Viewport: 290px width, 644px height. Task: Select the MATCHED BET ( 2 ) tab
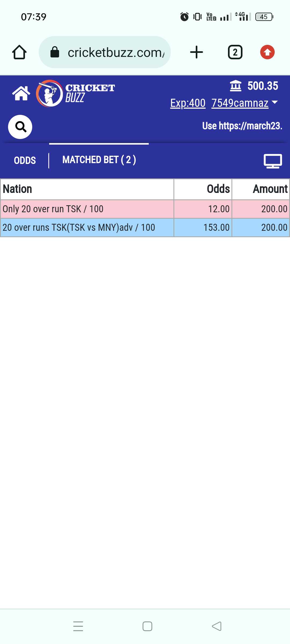(x=99, y=160)
